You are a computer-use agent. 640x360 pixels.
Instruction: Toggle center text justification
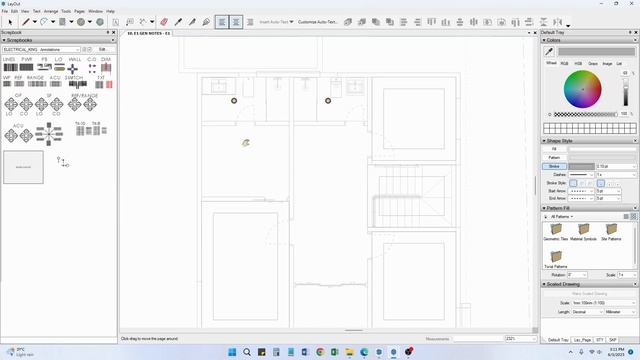[x=236, y=22]
